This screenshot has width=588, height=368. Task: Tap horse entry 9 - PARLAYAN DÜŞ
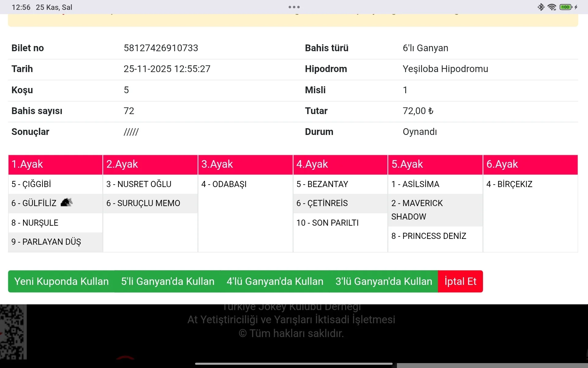click(46, 242)
